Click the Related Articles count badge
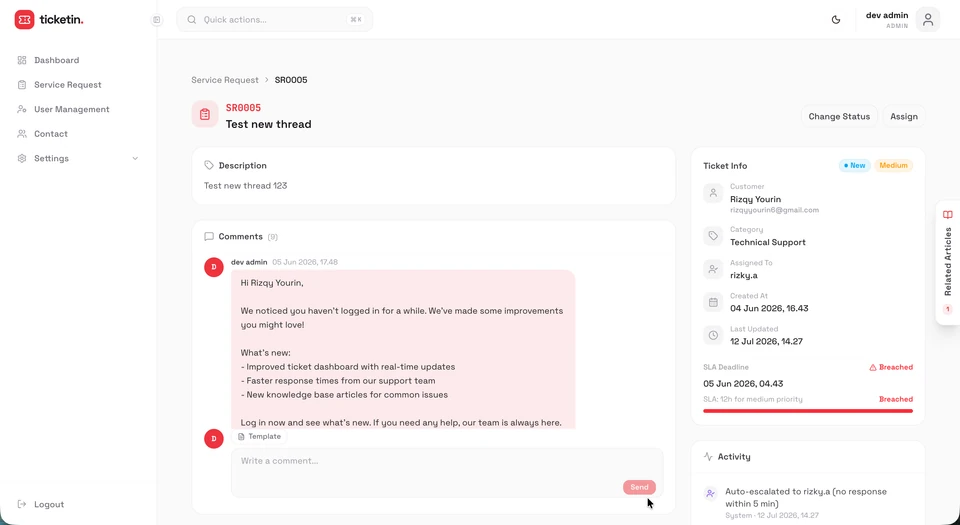960x525 pixels. 948,309
